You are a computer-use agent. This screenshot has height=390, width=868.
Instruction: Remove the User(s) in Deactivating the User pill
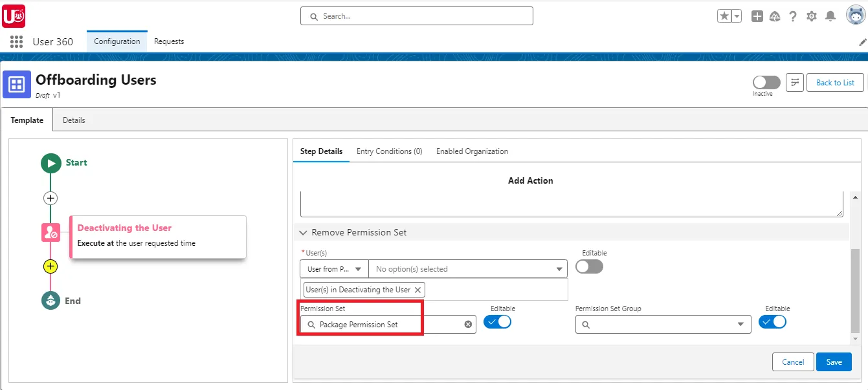tap(418, 290)
